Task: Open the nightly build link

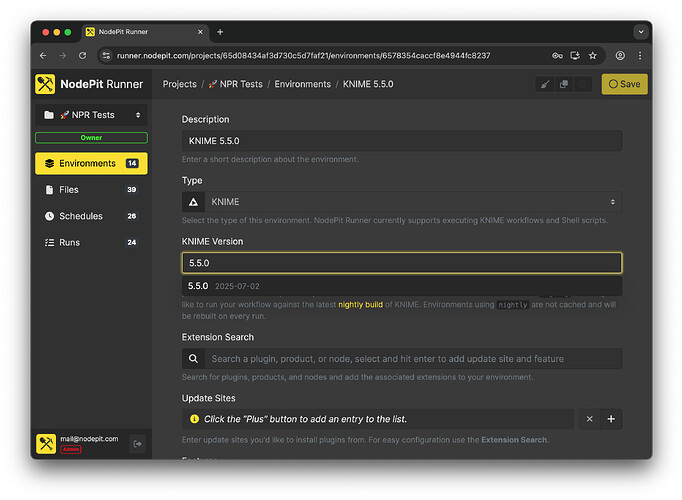Action: pos(361,304)
